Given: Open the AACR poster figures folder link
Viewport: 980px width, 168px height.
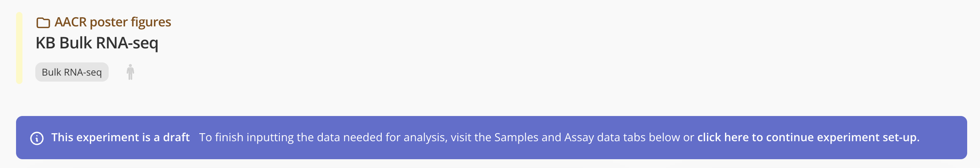Looking at the screenshot, I should [x=113, y=22].
